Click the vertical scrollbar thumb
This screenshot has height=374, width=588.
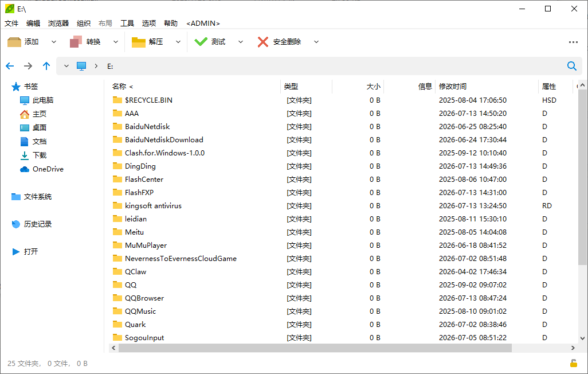pyautogui.click(x=582, y=177)
